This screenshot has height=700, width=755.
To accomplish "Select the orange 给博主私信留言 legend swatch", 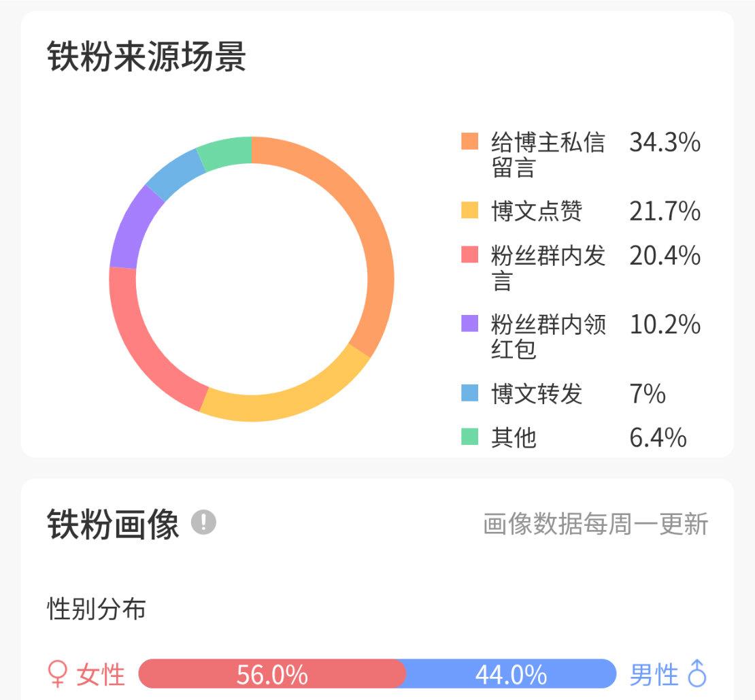I will (x=469, y=141).
